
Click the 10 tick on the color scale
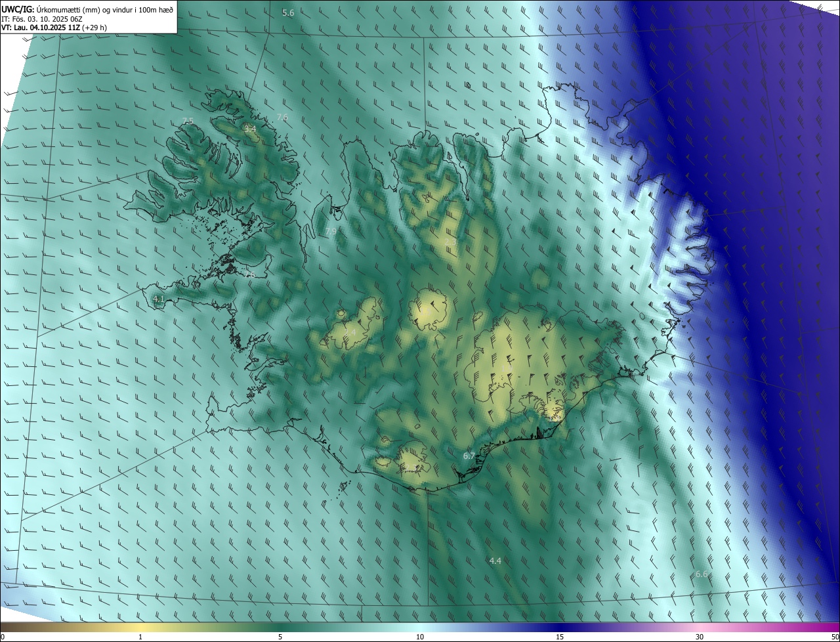click(x=420, y=637)
